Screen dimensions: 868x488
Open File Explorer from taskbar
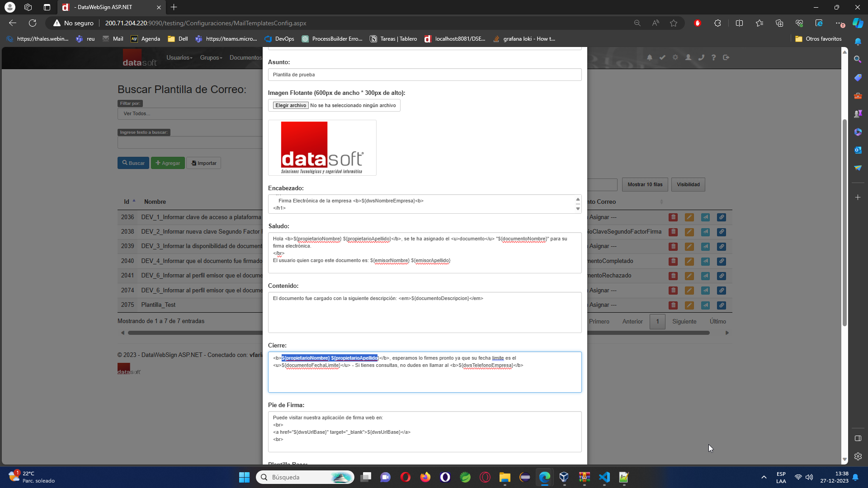coord(505,477)
